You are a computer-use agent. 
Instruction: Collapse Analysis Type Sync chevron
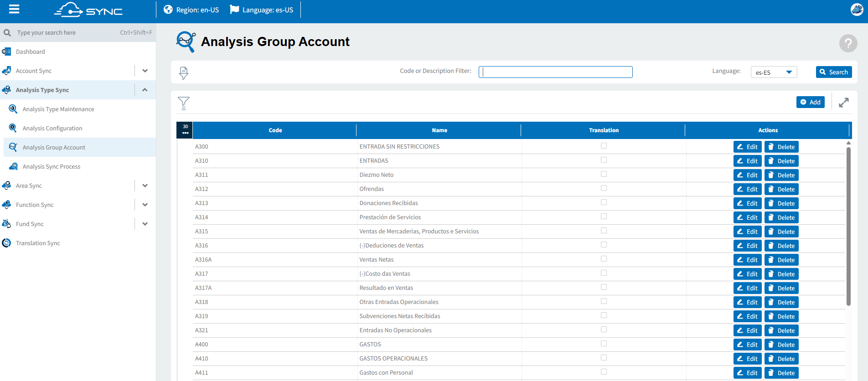coord(145,90)
